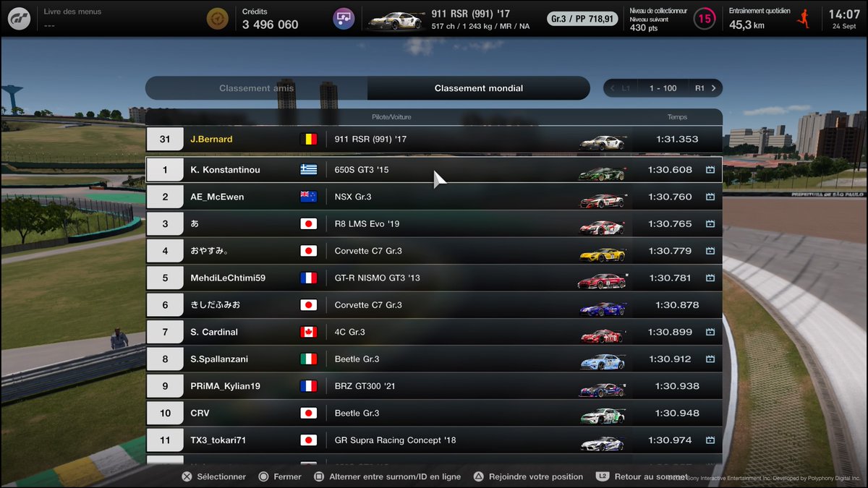Click New Zealand flag on AE_McEwen row
The image size is (868, 488).
pos(308,197)
